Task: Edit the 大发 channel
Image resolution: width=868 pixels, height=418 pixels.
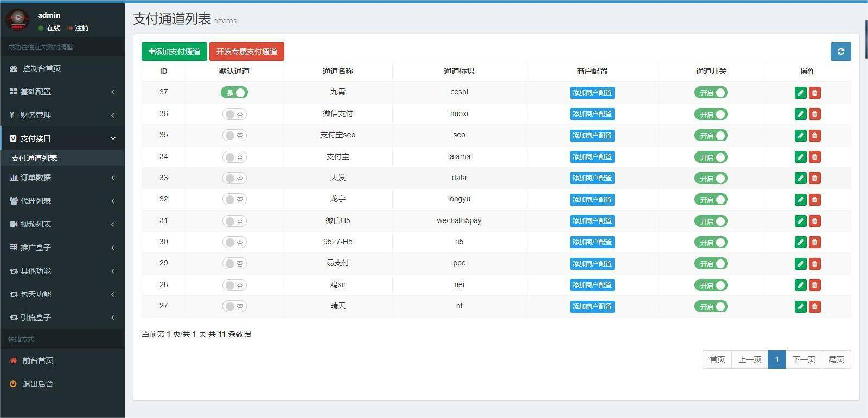Action: [800, 178]
